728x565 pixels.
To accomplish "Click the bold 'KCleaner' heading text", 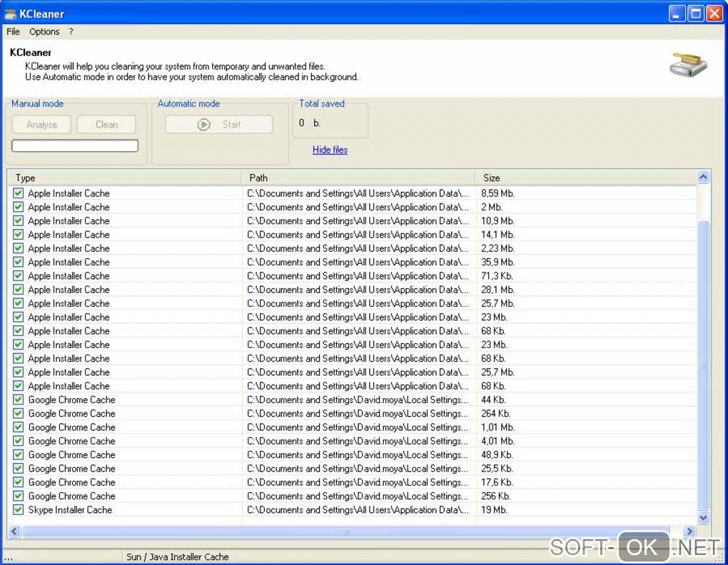I will pyautogui.click(x=31, y=52).
